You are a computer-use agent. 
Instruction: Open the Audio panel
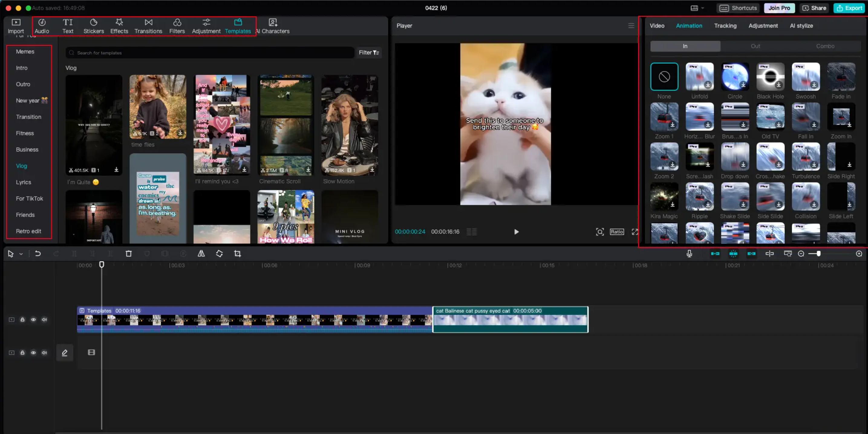[x=41, y=26]
